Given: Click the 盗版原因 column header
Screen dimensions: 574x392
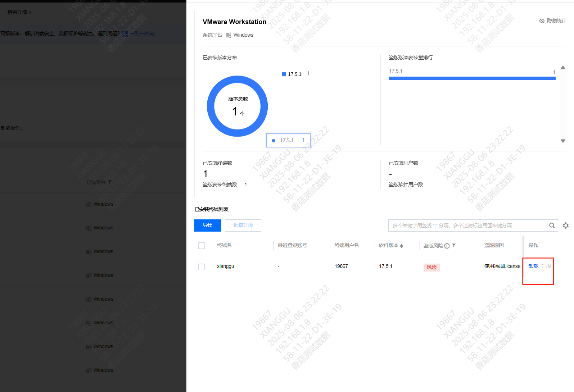Looking at the screenshot, I should (494, 245).
